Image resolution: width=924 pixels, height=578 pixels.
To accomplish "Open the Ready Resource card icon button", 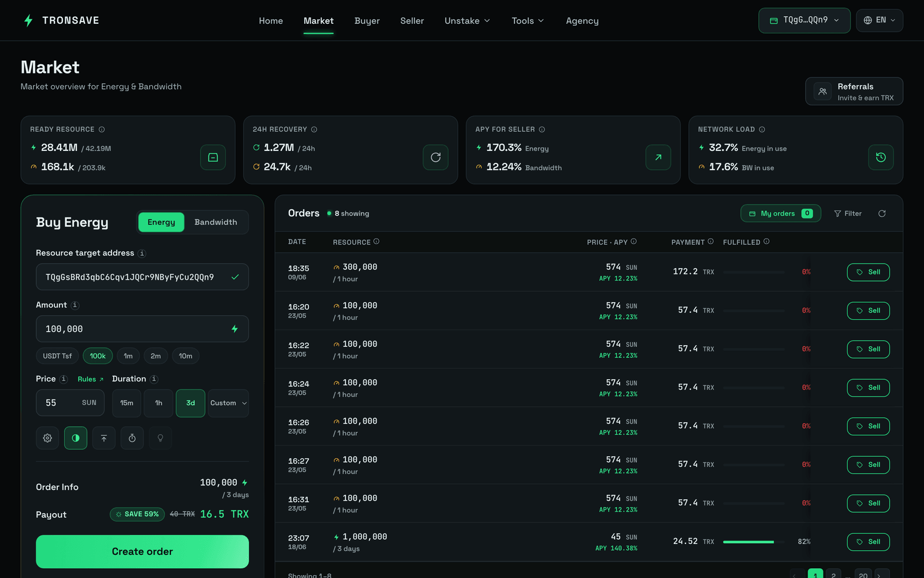I will (213, 157).
